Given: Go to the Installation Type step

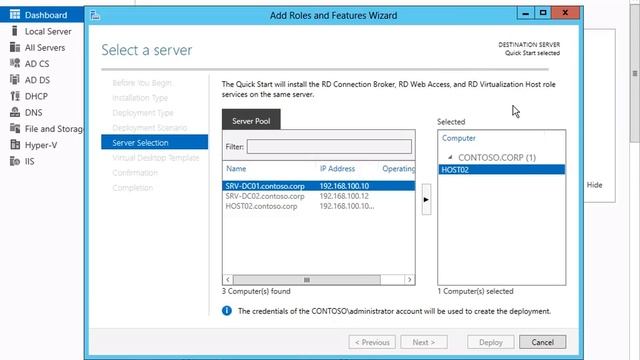Looking at the screenshot, I should [x=140, y=98].
